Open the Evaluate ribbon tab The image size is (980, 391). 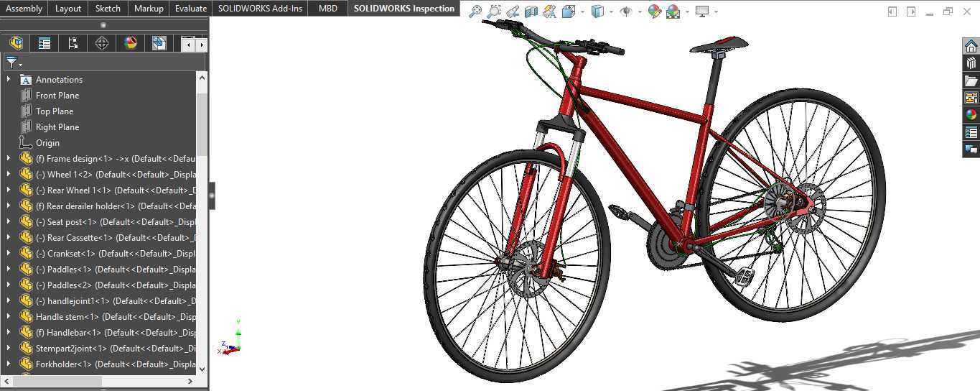point(191,8)
